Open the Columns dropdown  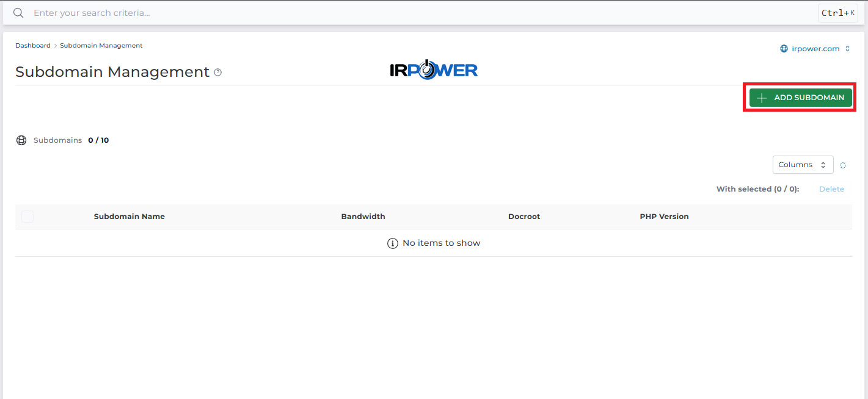803,165
